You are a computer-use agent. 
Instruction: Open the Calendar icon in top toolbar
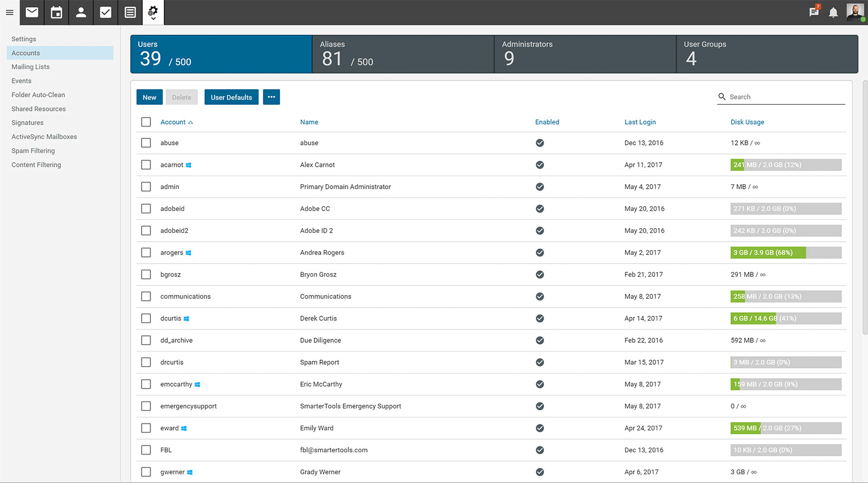click(x=56, y=12)
